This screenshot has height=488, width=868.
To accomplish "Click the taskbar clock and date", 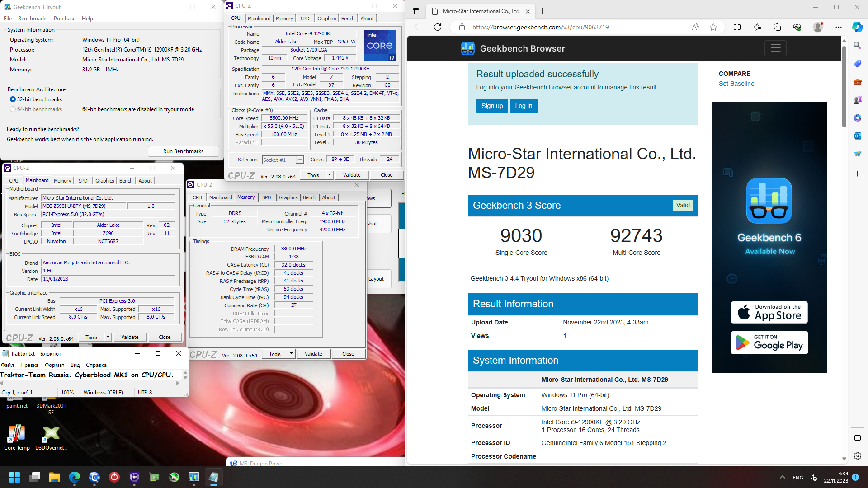I will pyautogui.click(x=836, y=477).
